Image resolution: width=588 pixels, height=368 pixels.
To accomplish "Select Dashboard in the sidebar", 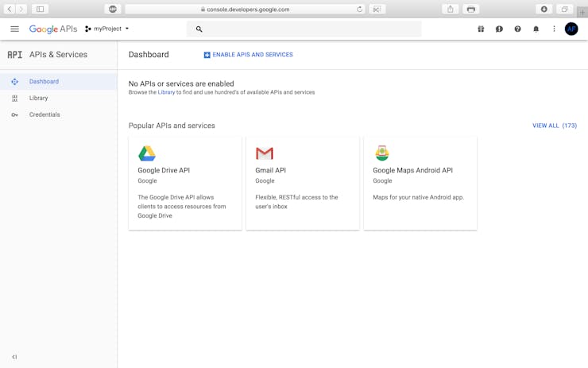I will click(x=59, y=81).
